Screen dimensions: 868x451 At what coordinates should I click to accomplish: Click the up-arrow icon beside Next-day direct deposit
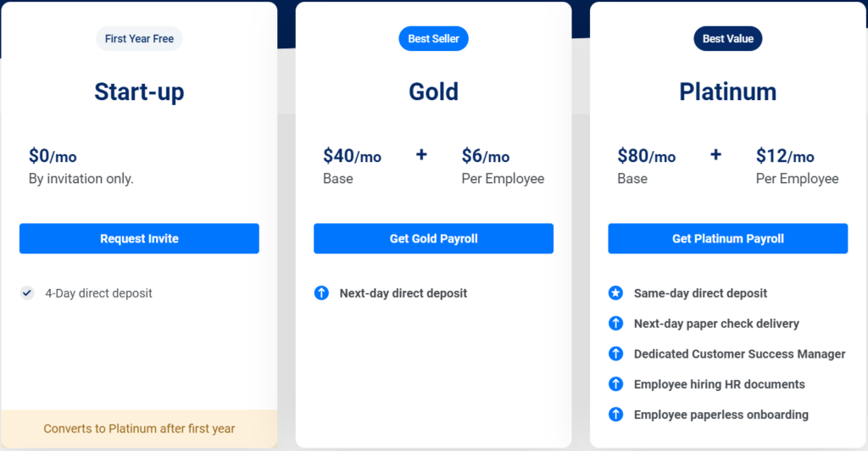pos(321,293)
